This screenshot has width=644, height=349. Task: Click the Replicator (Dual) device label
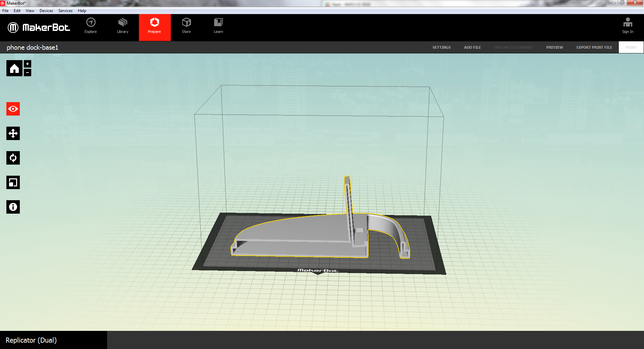pyautogui.click(x=31, y=340)
